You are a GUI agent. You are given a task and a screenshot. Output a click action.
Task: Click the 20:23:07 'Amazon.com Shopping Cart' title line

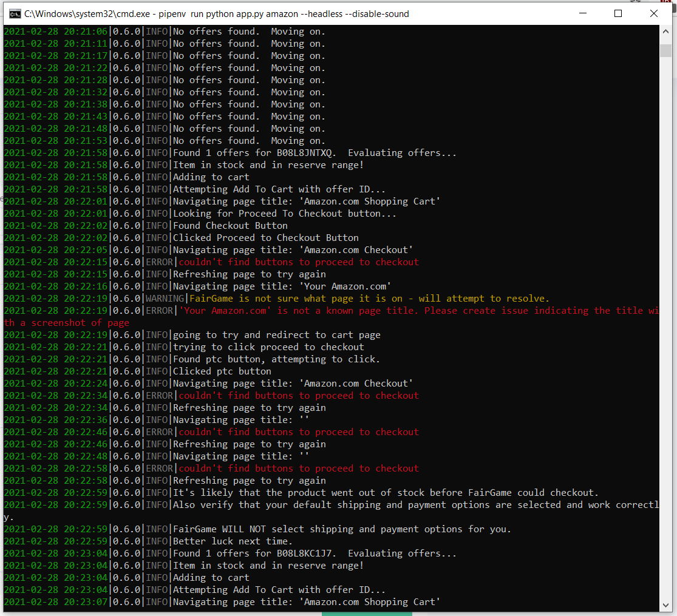(x=222, y=602)
